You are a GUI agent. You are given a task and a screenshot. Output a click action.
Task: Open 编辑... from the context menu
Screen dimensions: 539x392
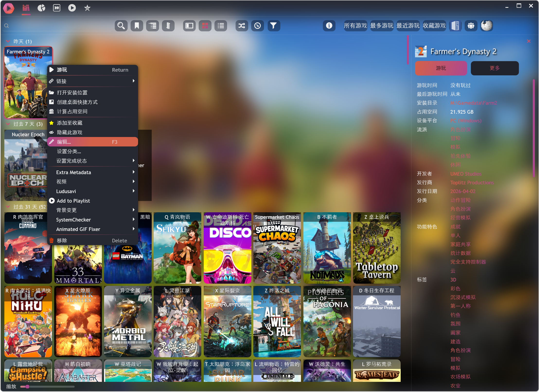93,142
